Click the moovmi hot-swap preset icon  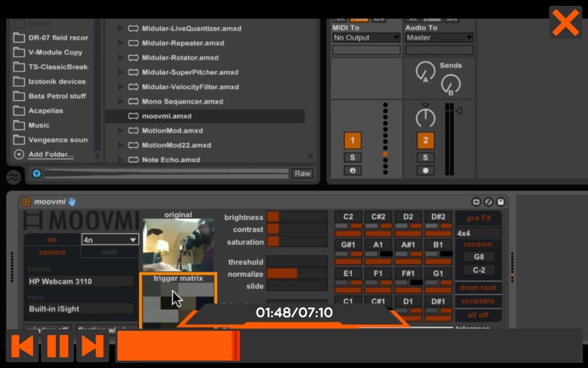488,202
